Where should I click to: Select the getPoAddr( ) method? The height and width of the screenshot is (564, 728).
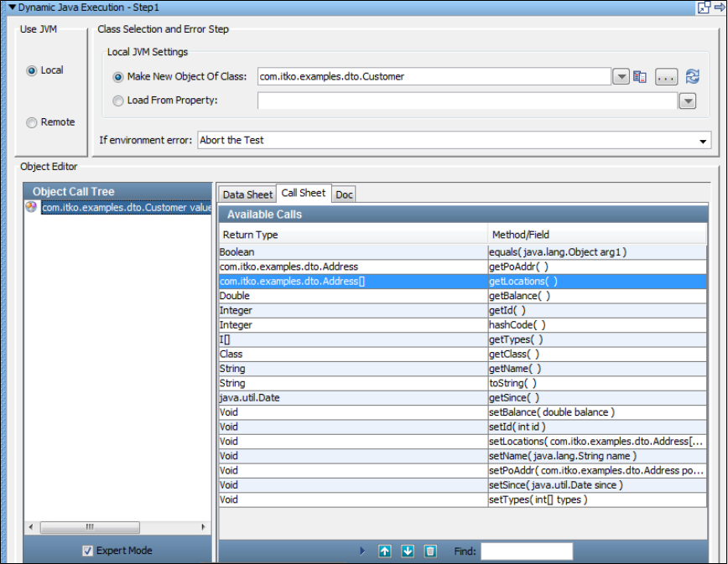[463, 266]
